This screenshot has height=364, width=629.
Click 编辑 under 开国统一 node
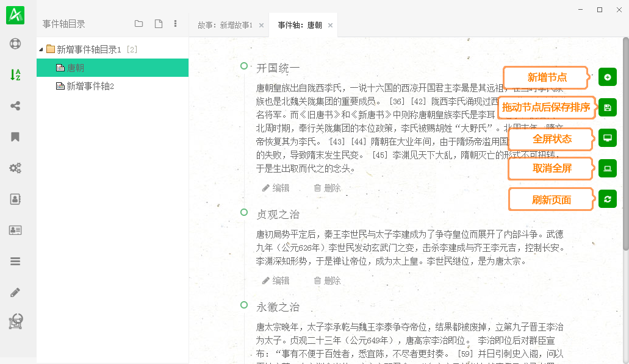click(x=276, y=188)
